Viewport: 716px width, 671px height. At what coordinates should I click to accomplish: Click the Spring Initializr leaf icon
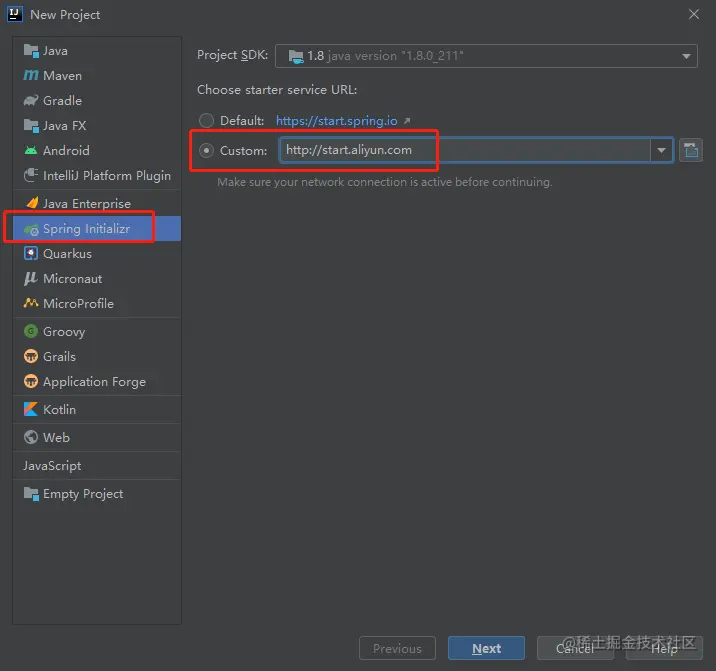click(31, 229)
